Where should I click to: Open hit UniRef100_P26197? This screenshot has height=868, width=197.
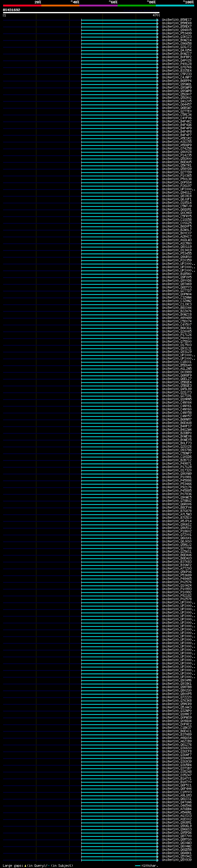tap(176, 186)
